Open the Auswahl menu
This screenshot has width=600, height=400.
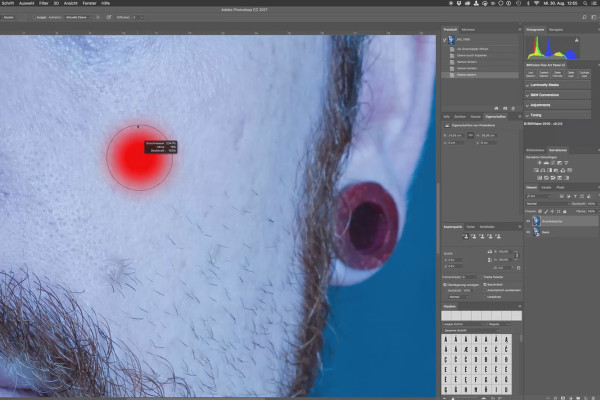(26, 3)
